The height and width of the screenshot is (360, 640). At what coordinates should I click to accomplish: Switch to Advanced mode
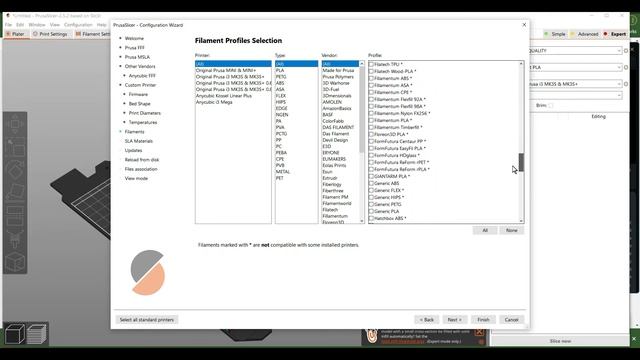coord(584,34)
